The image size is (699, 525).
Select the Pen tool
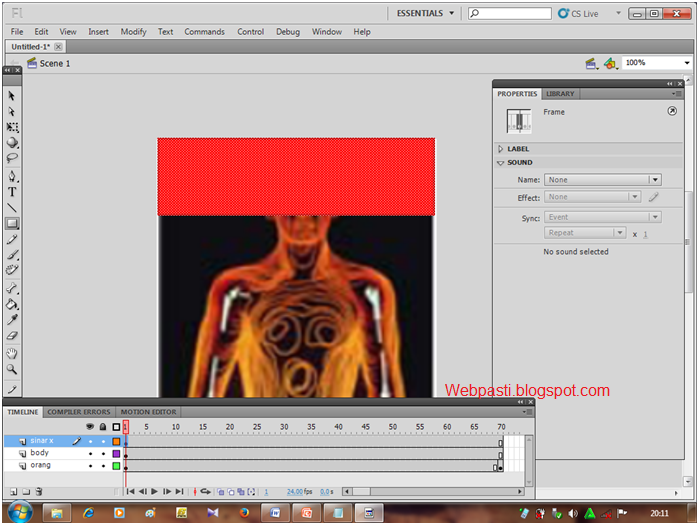[12, 176]
